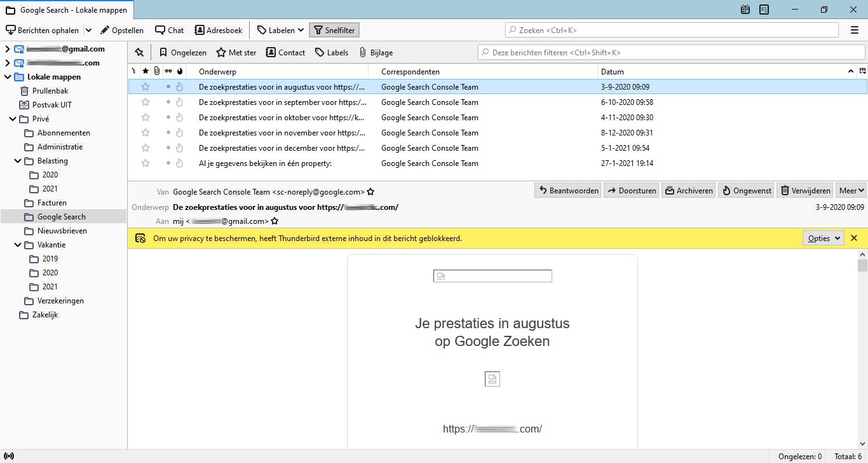The image size is (868, 463).
Task: Select the Nieuwsbrieven folder
Action: [x=64, y=231]
